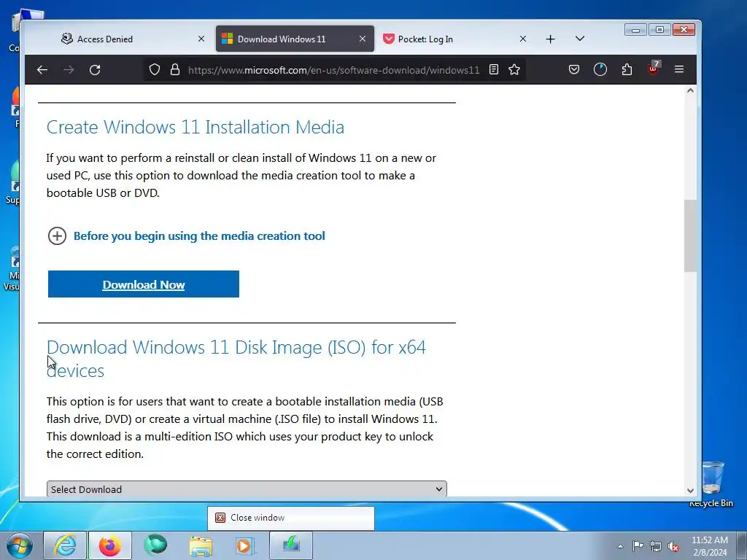The image size is (747, 560).
Task: Select the Recycle Bin desktop icon
Action: 712,484
